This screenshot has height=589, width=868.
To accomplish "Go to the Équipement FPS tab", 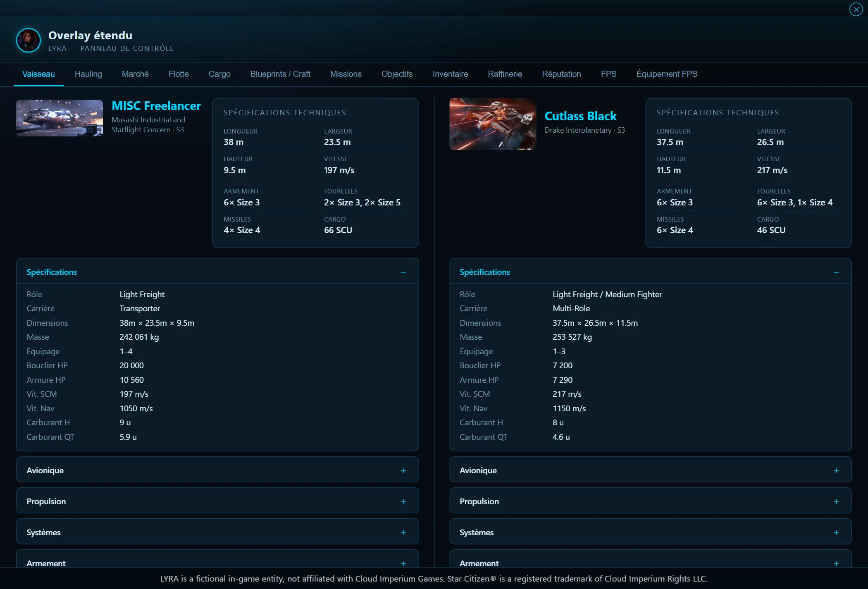I will point(666,74).
